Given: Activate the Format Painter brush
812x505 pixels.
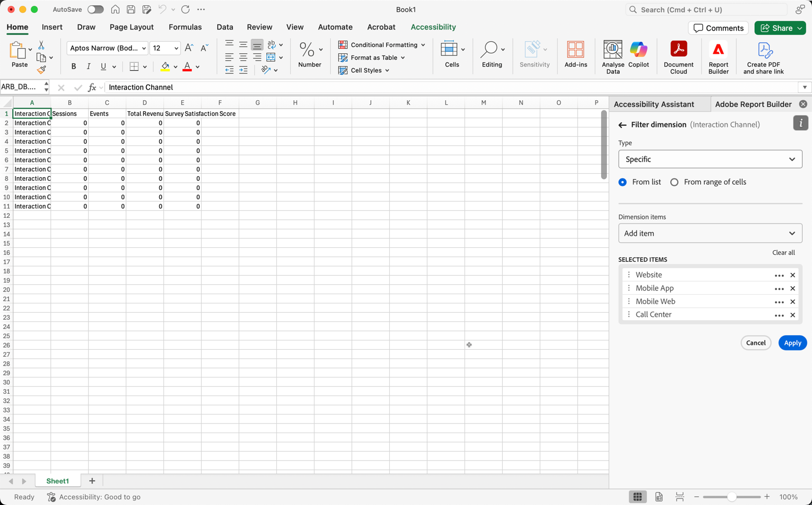Looking at the screenshot, I should pyautogui.click(x=41, y=70).
